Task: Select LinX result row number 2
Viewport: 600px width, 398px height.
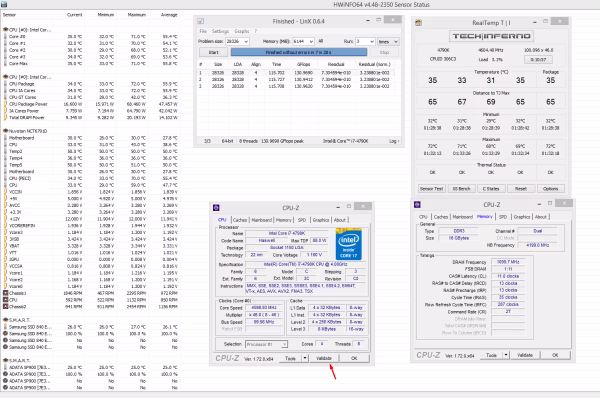Action: click(x=296, y=79)
